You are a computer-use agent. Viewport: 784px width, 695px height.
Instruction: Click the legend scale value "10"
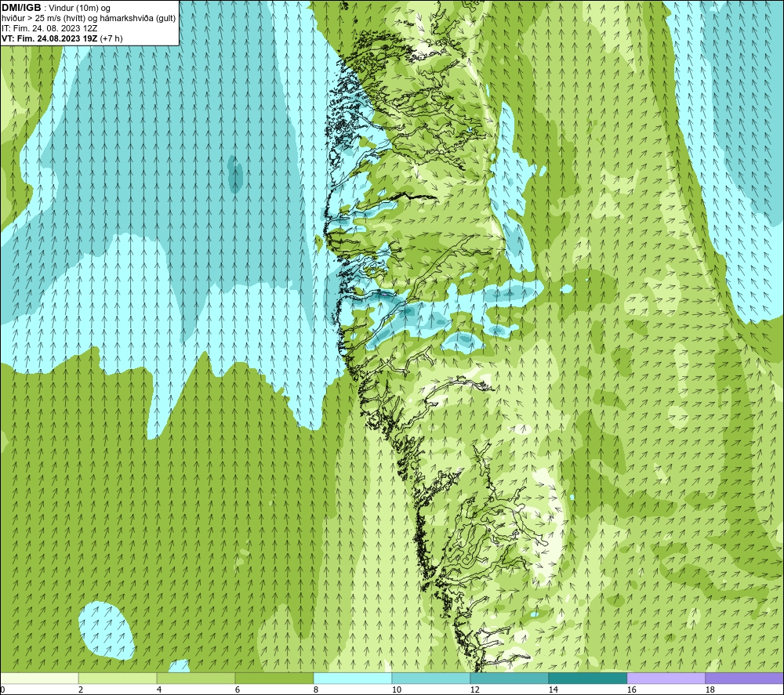point(396,690)
